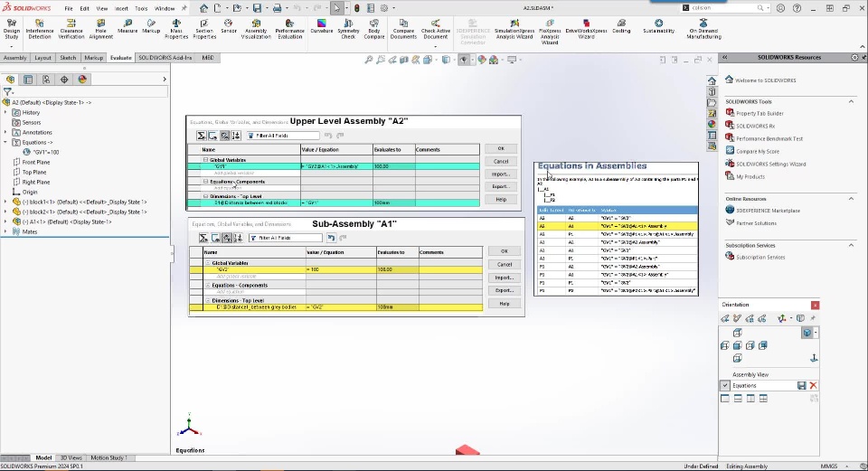The height and width of the screenshot is (471, 868).
Task: Switch to the Assembly ribbon tab
Action: (x=15, y=58)
